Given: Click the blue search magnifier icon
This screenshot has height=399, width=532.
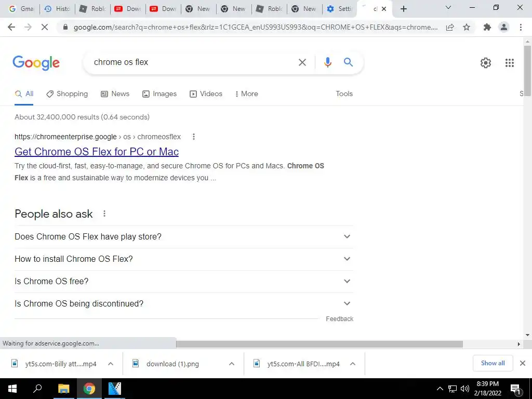Looking at the screenshot, I should [348, 62].
